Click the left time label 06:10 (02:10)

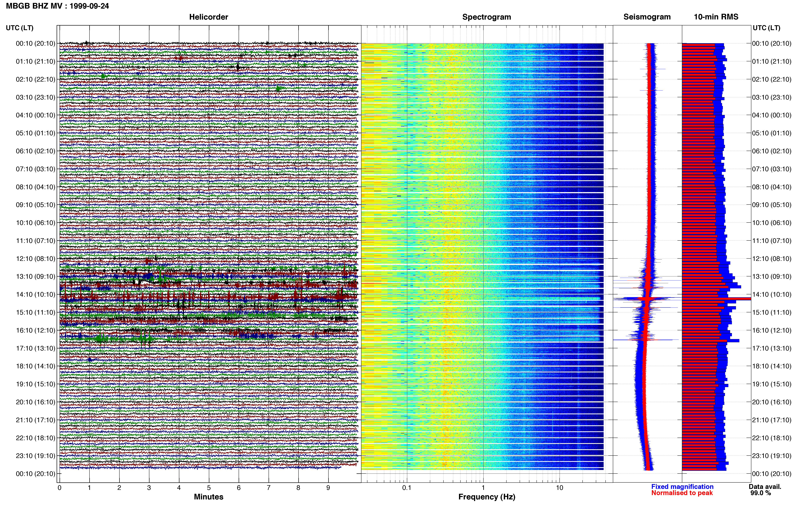coord(36,151)
